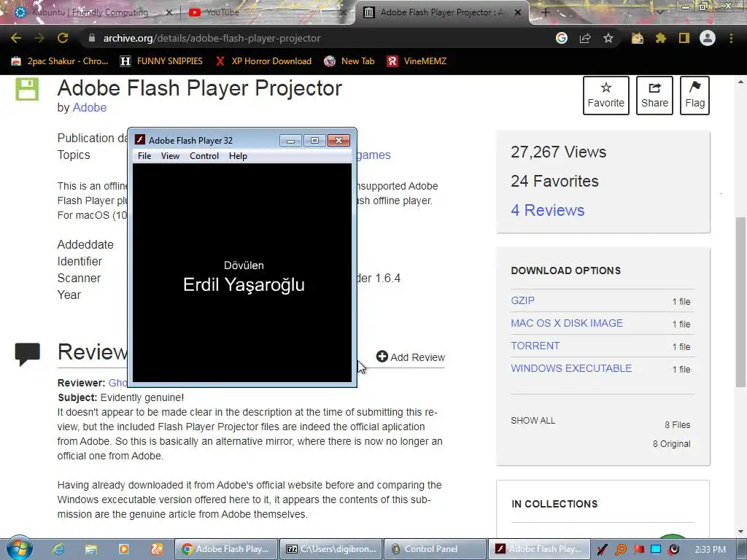Open the VineMEMZ bookmark
This screenshot has height=560, width=747.
click(x=417, y=61)
